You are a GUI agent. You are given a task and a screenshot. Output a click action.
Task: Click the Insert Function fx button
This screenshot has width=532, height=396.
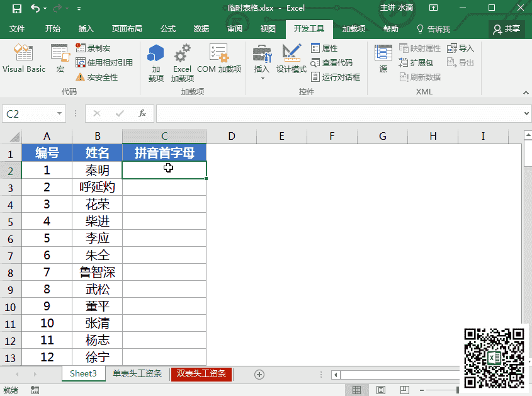tap(142, 113)
